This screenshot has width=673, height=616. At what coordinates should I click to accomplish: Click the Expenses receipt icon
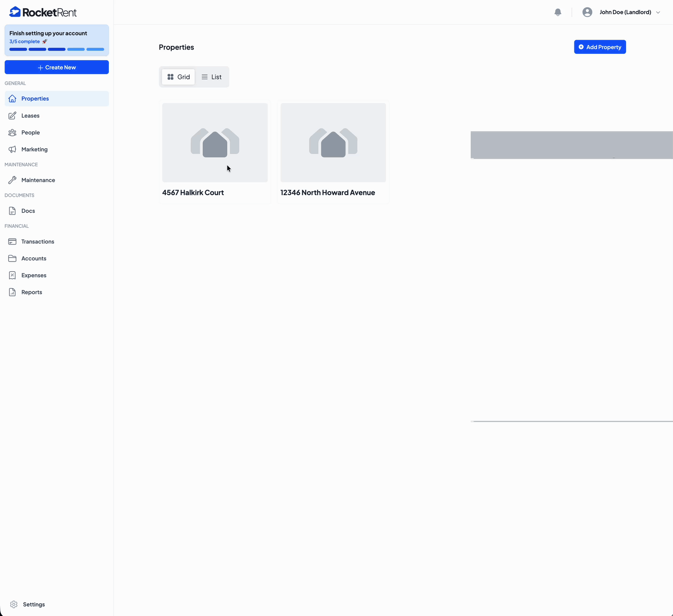12,276
